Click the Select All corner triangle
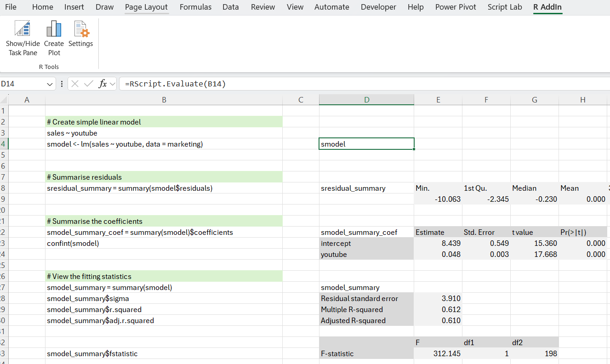 pyautogui.click(x=4, y=100)
